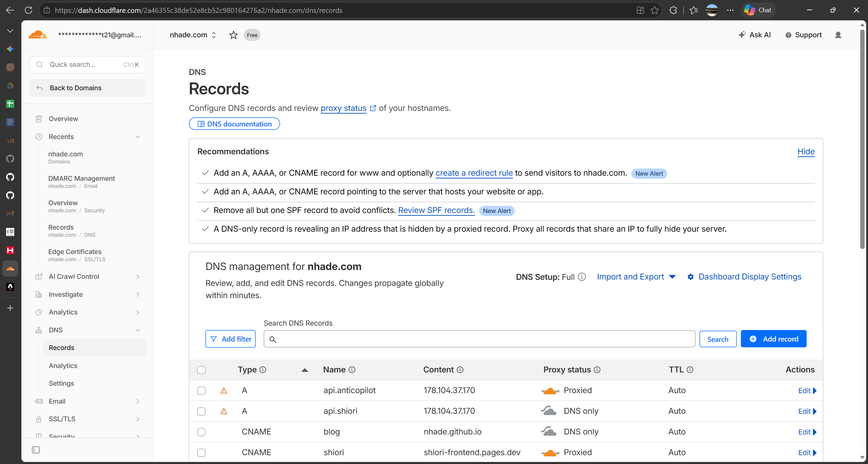The width and height of the screenshot is (868, 464).
Task: Select the shiori CNAME record checkbox
Action: [201, 453]
